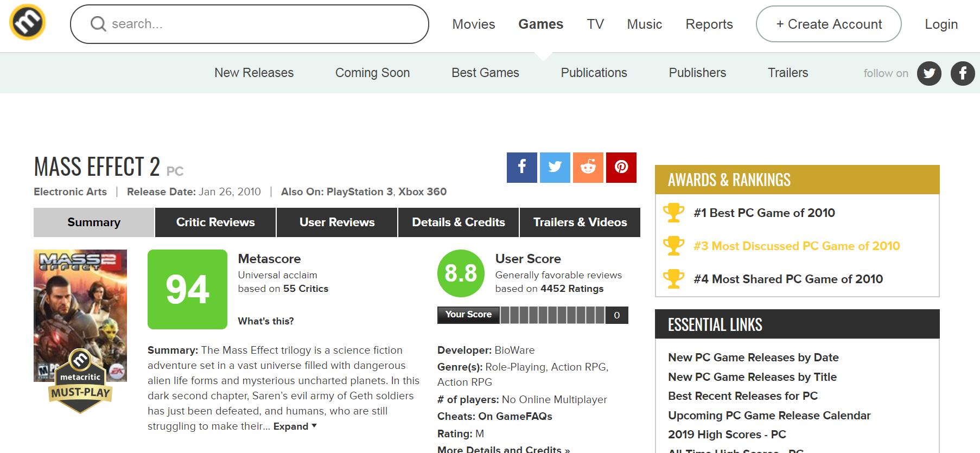Viewport: 980px width, 453px height.
Task: Switch to the User Reviews tab
Action: pos(337,222)
